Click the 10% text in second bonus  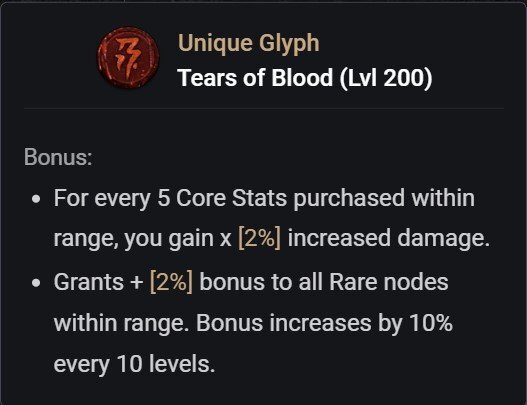pyautogui.click(x=431, y=323)
